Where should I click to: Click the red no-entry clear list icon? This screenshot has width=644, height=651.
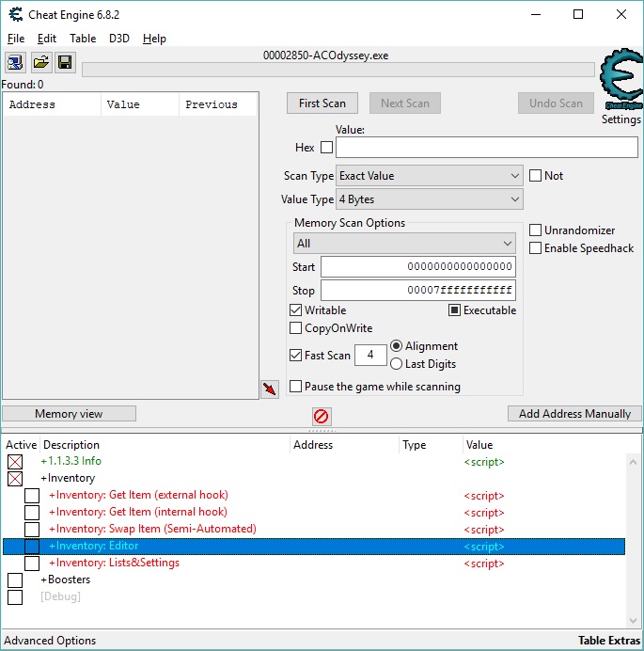(x=322, y=416)
